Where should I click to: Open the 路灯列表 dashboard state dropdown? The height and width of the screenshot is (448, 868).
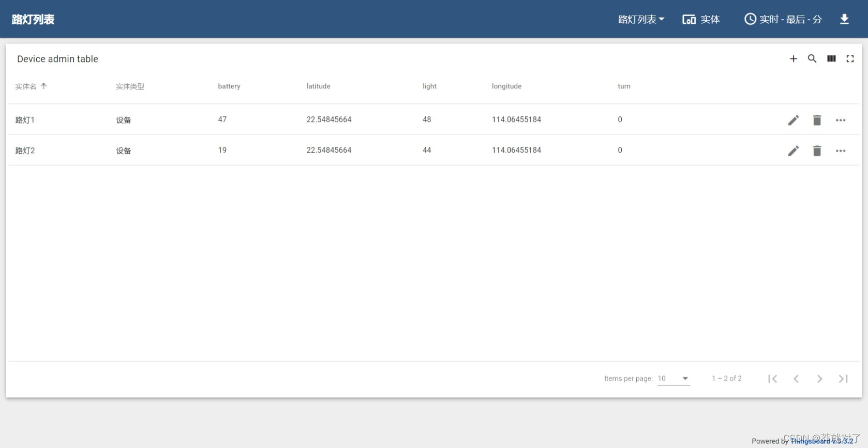[641, 19]
